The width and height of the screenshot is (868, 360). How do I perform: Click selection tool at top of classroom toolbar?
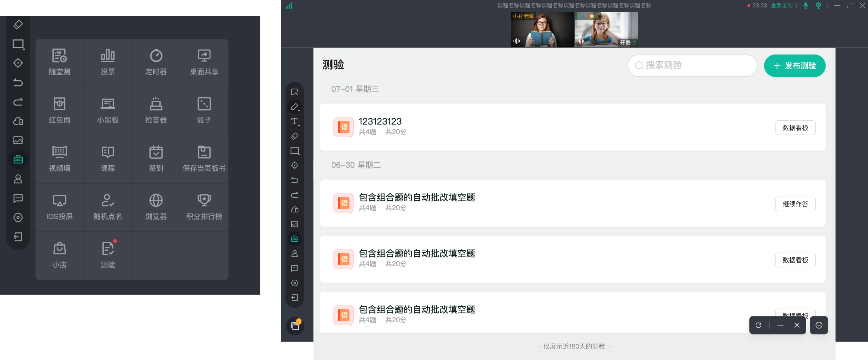coord(294,92)
